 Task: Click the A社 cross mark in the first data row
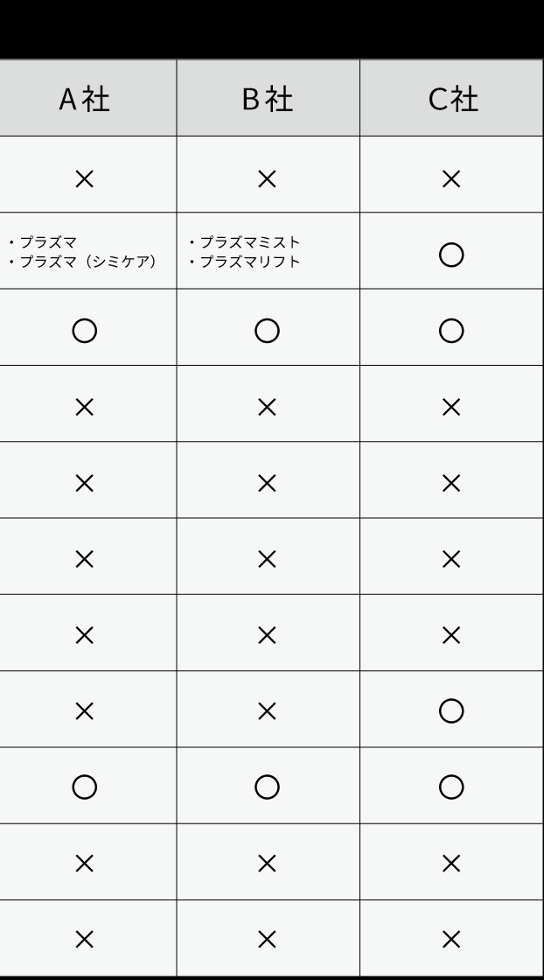point(84,179)
